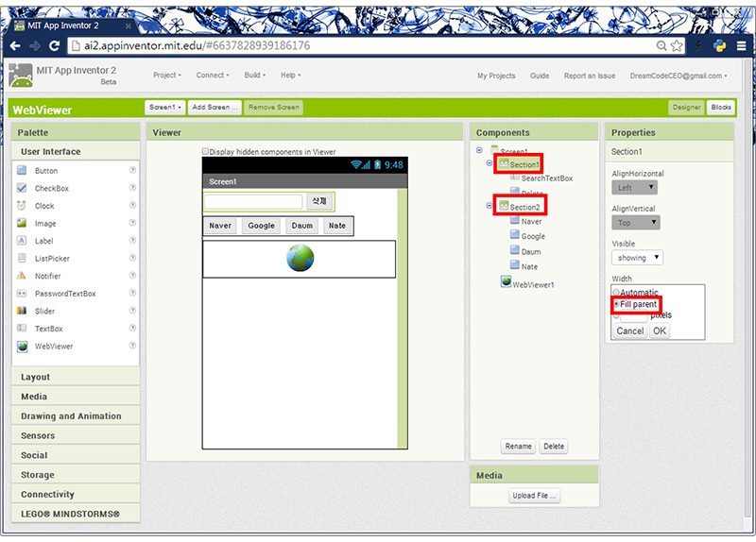756x542 pixels.
Task: Open the Screen1 selector dropdown
Action: (164, 108)
